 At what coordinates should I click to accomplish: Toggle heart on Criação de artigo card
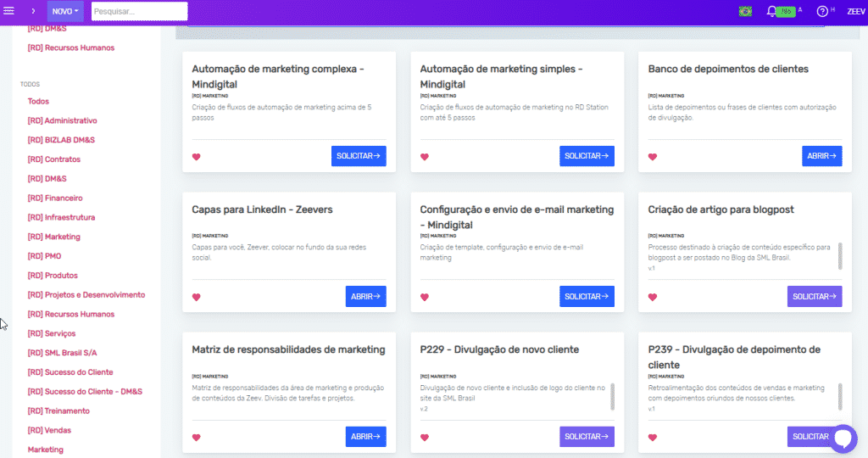pyautogui.click(x=653, y=298)
